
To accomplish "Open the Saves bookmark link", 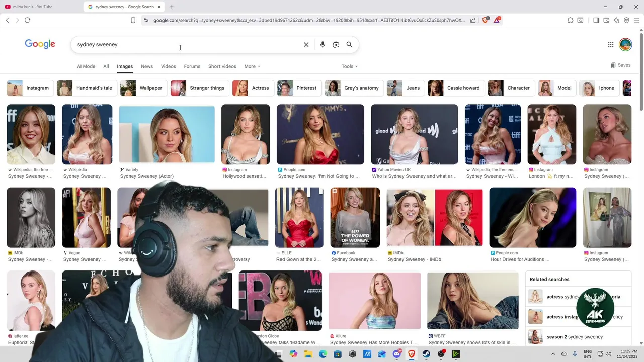I will point(620,65).
